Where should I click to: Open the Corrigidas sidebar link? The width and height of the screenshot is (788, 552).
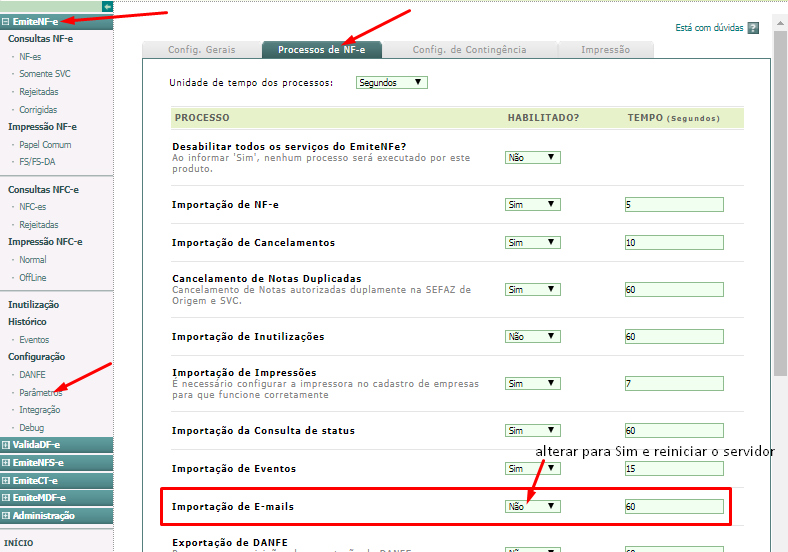click(x=38, y=110)
